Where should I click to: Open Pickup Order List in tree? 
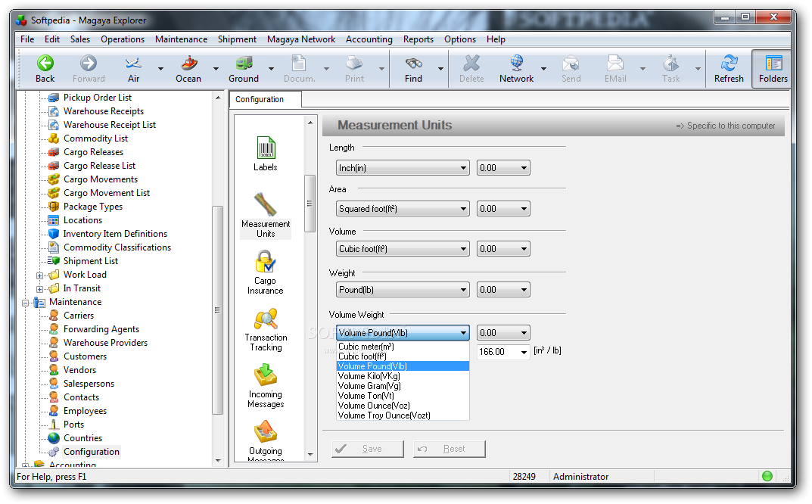pyautogui.click(x=98, y=98)
